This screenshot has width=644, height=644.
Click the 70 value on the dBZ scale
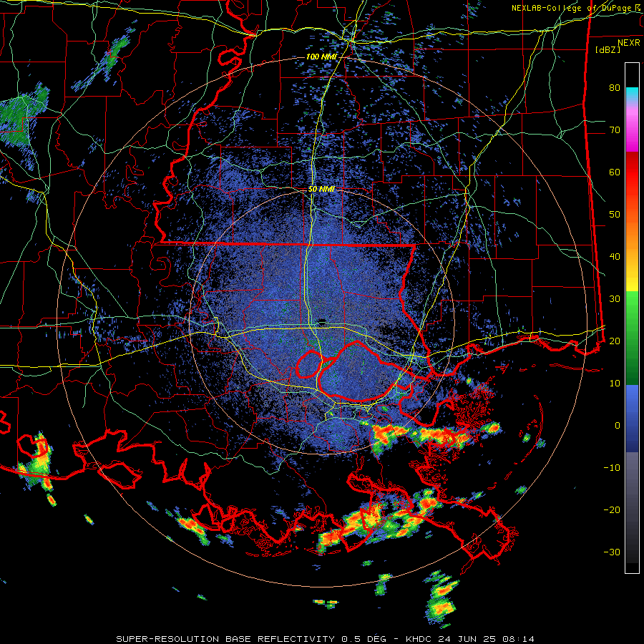615,130
